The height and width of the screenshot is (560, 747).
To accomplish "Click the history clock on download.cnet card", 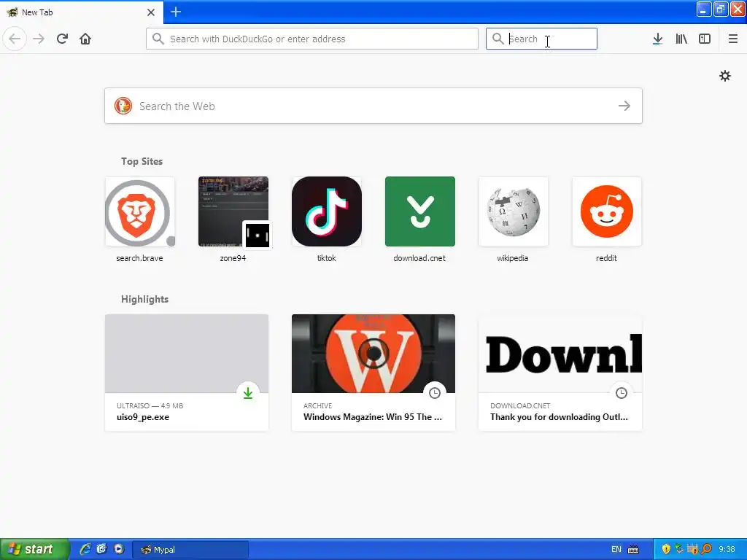I will pos(622,393).
